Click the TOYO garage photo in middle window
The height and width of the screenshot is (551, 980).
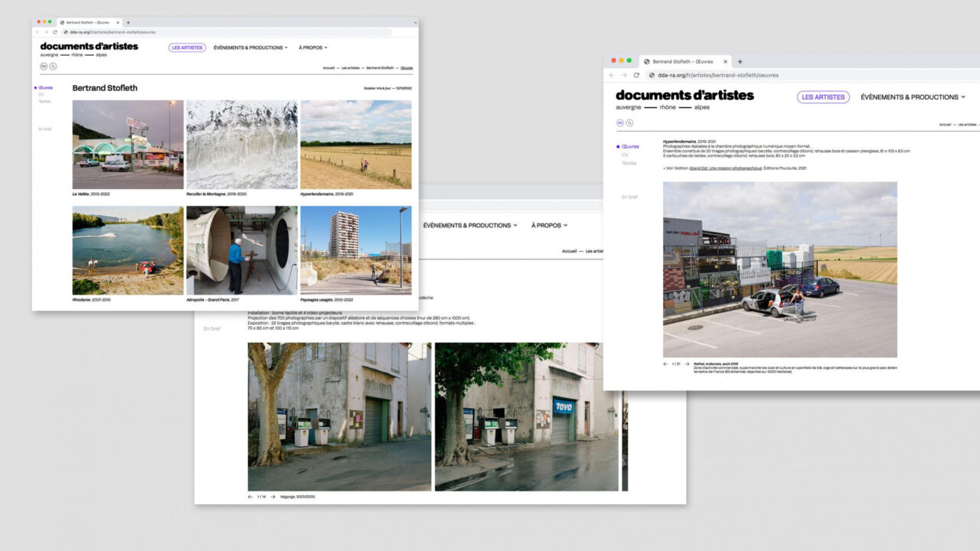(x=527, y=416)
